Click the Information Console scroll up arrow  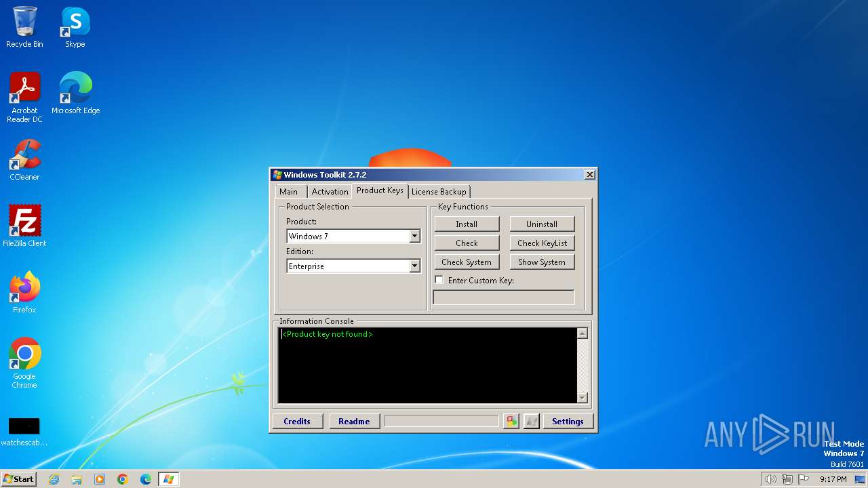tap(582, 333)
